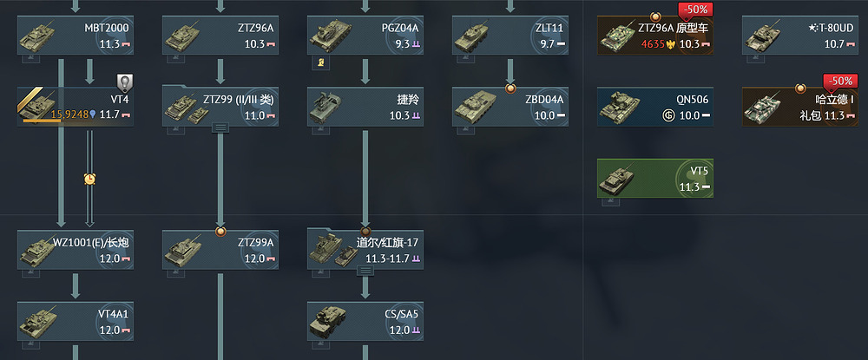Click the yellow crew icon under PGZ04A
This screenshot has height=360, width=868.
pyautogui.click(x=320, y=63)
